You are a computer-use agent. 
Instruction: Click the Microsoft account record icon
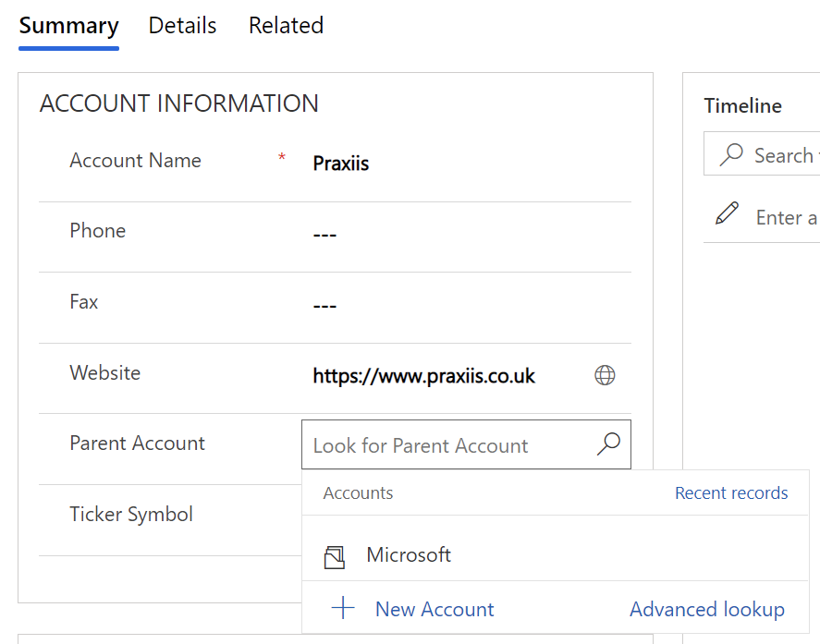[334, 557]
